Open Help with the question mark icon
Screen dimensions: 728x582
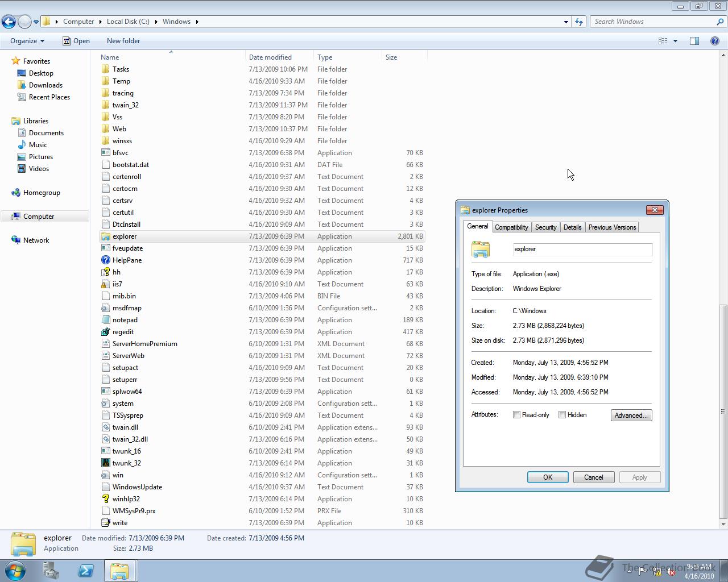(715, 41)
